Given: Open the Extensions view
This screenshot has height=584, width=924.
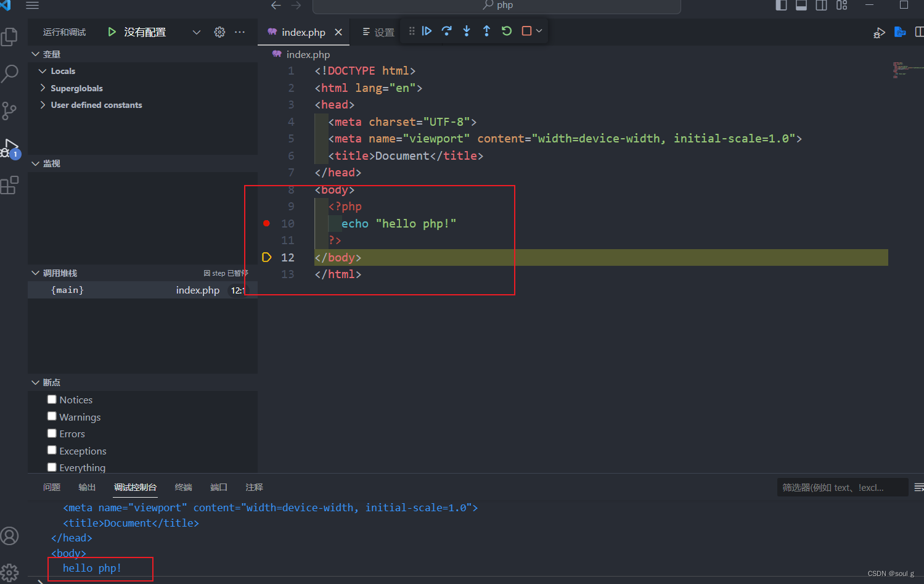Looking at the screenshot, I should (9, 185).
